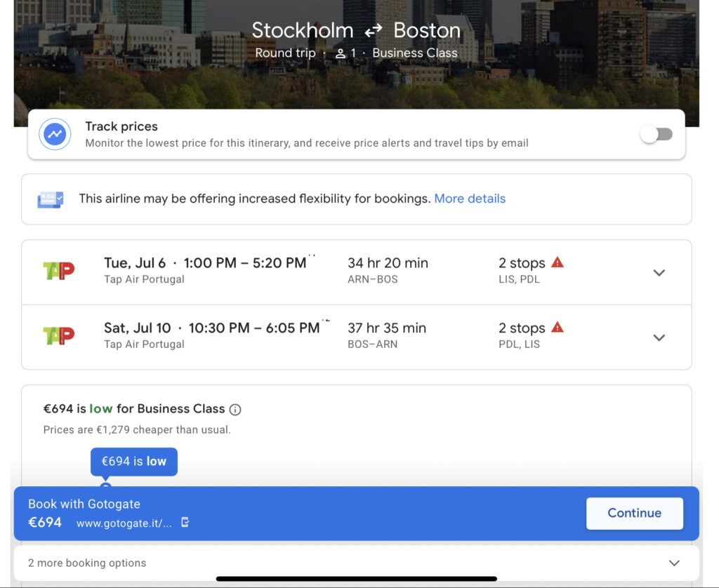Click the warning icon next to PDL, LIS stops
Viewport: 719px width, 588px height.
557,328
